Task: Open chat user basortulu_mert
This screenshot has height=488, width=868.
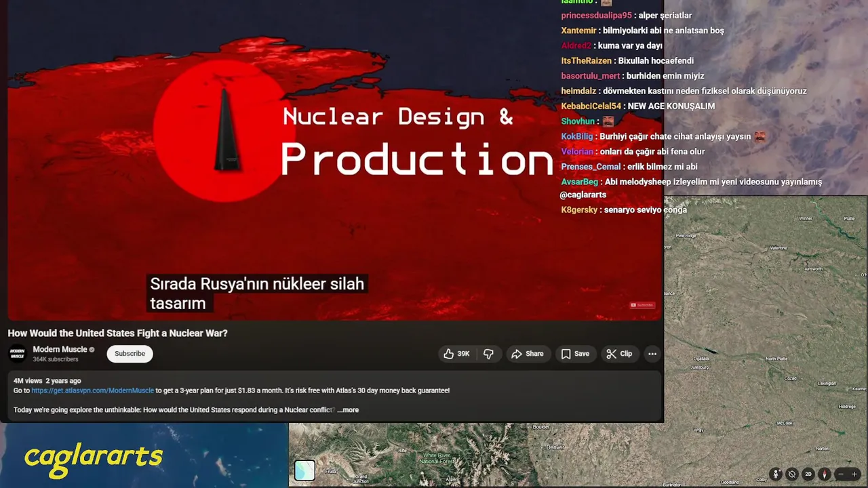Action: (x=591, y=76)
